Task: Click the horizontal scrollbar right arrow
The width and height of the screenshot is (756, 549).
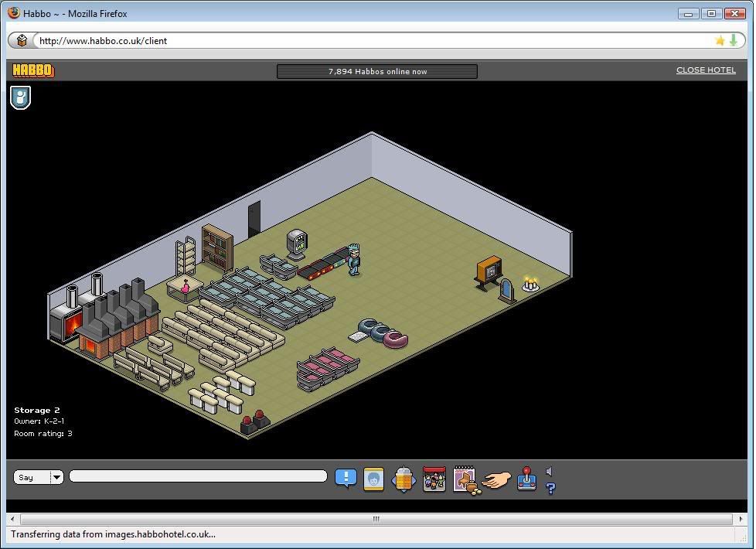Action: point(739,519)
